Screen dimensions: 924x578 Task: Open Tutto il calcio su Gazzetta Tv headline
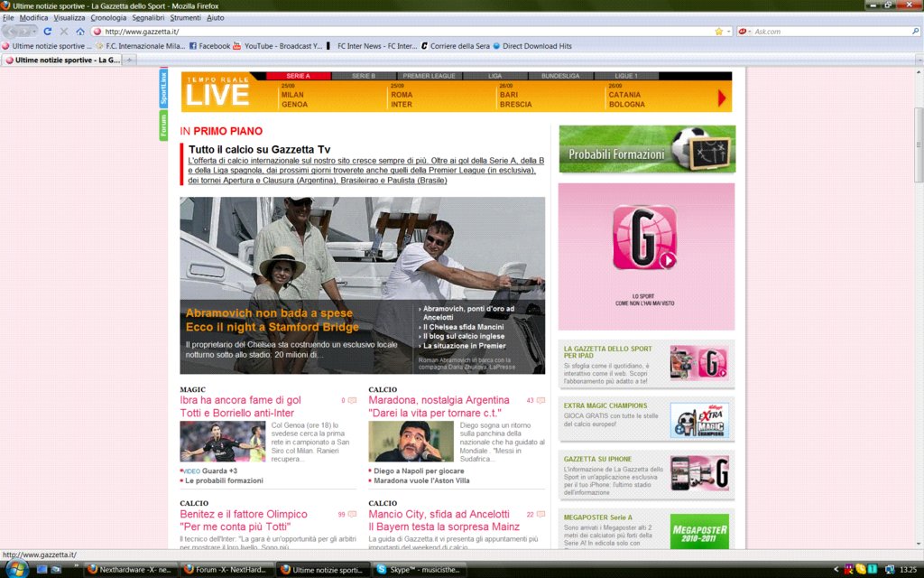point(259,149)
